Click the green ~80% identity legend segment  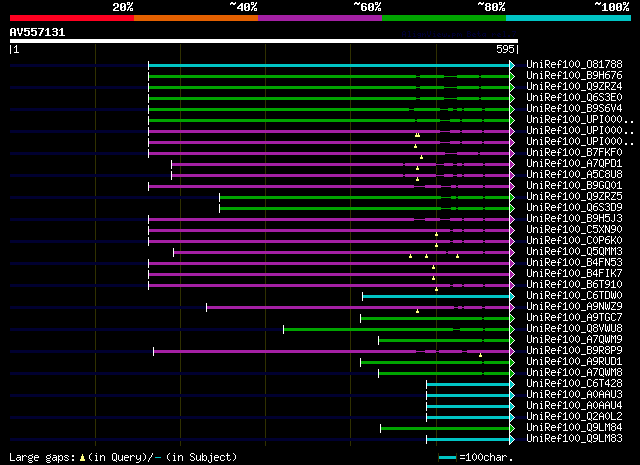tap(444, 18)
